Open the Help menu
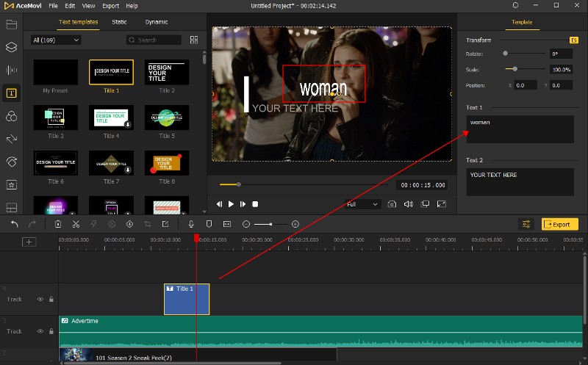 132,6
